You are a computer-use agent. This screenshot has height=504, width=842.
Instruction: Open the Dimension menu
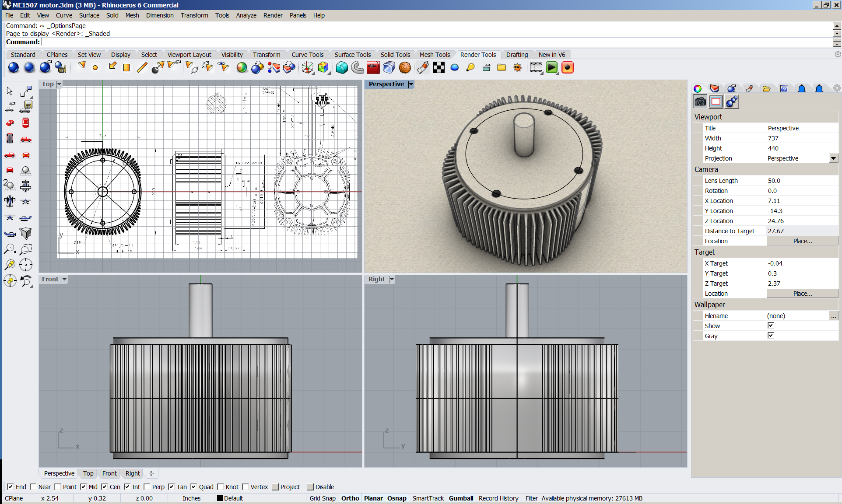pos(160,15)
